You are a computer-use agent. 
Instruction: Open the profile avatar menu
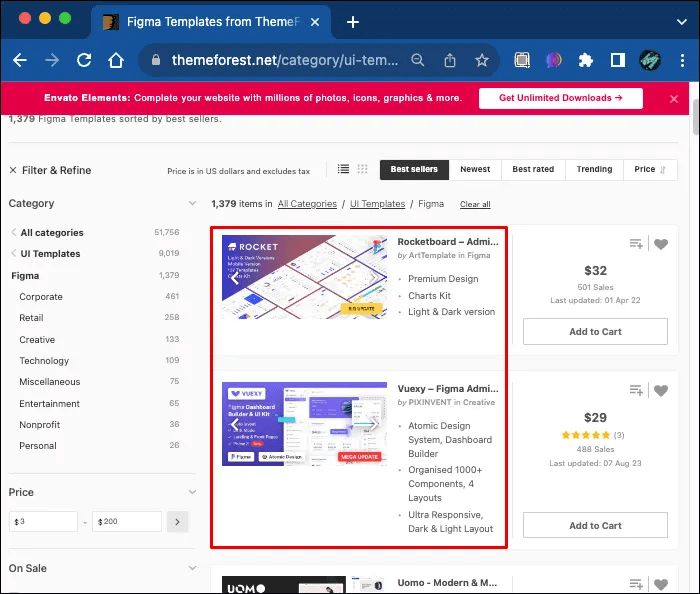click(650, 60)
